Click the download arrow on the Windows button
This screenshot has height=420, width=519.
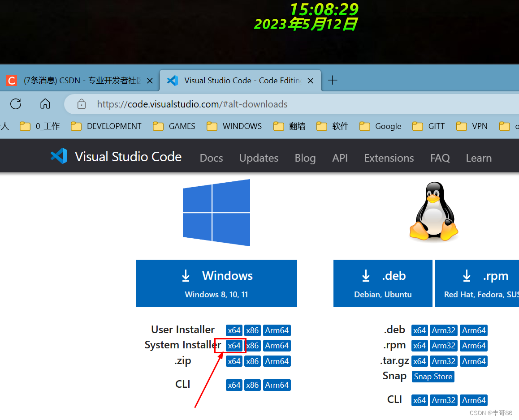pyautogui.click(x=186, y=276)
